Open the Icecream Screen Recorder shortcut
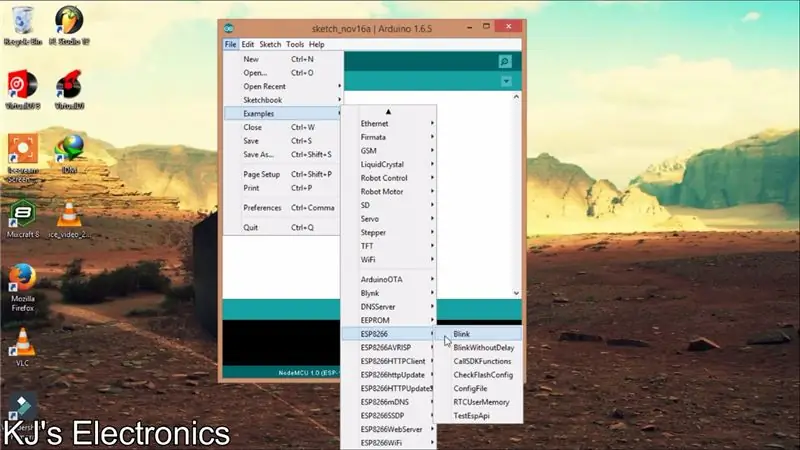Viewport: 800px width, 450px height. [x=22, y=158]
